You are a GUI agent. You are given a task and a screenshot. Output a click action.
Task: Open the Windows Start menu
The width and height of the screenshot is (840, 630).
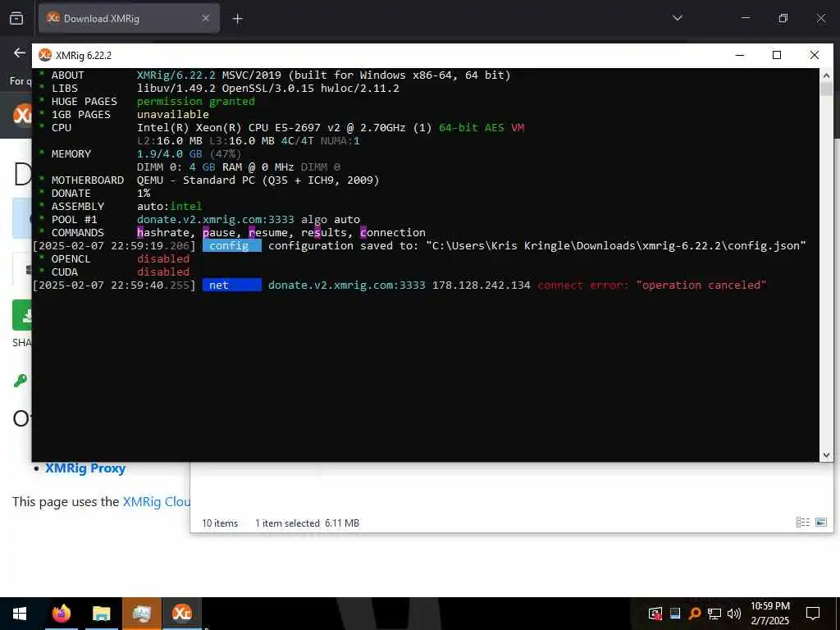pos(20,614)
